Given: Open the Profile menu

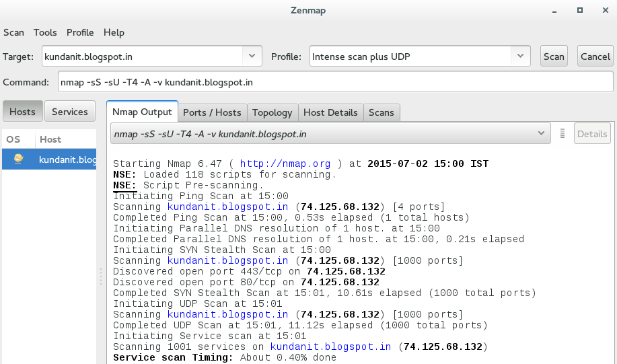Looking at the screenshot, I should tap(80, 32).
